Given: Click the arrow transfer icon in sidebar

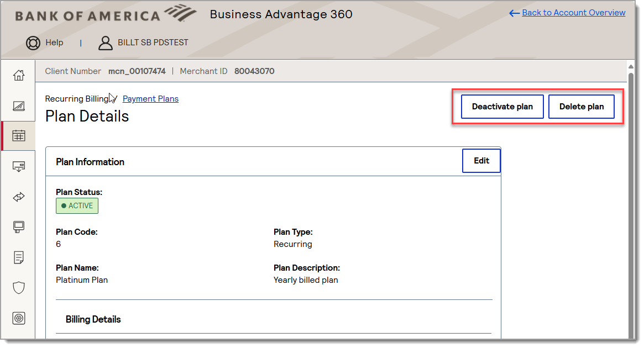Looking at the screenshot, I should tap(19, 197).
